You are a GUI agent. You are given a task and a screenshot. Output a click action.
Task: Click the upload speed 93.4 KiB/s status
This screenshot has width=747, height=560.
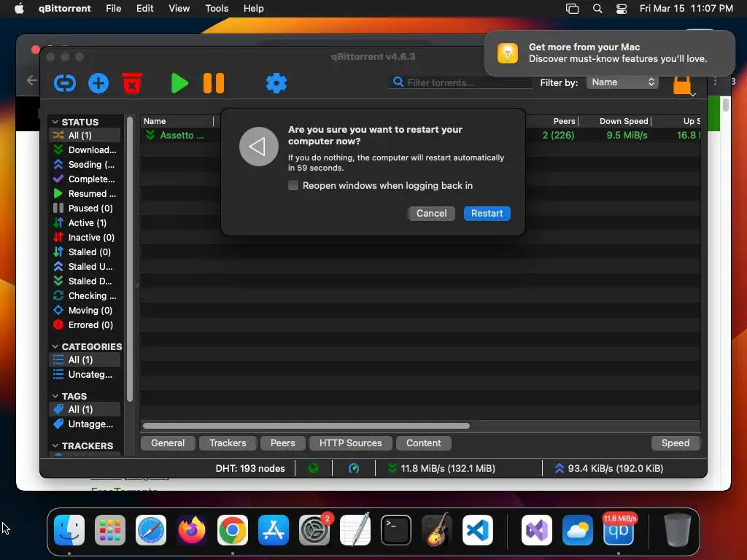click(609, 469)
